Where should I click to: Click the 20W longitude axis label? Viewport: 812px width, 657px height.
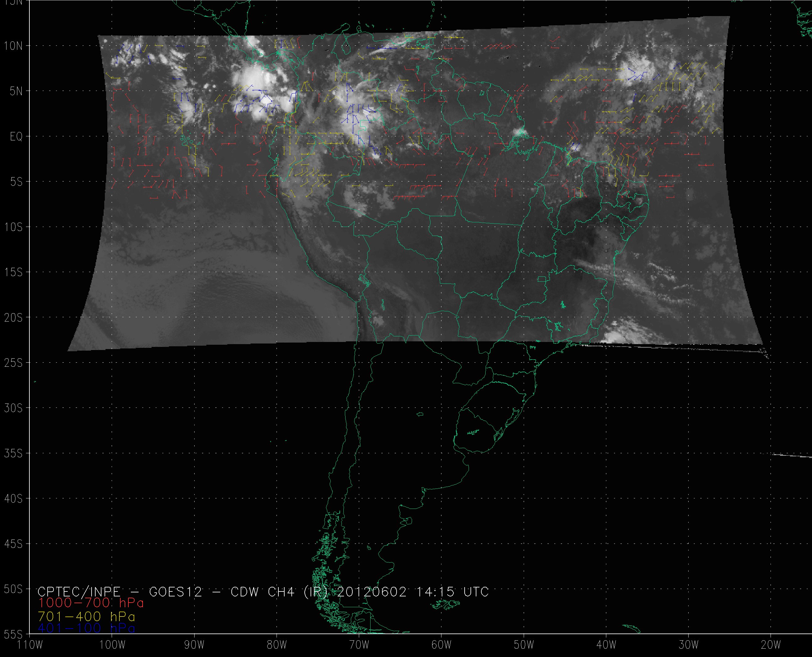[771, 645]
